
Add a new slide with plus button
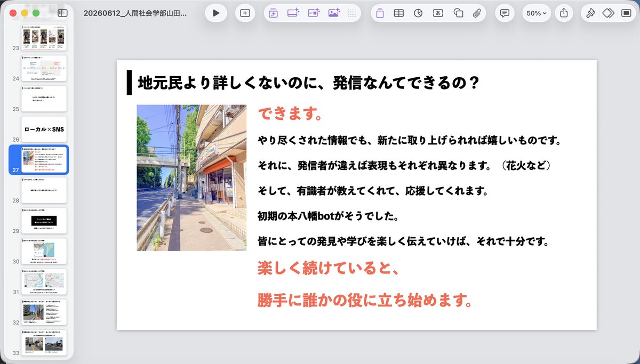[245, 13]
